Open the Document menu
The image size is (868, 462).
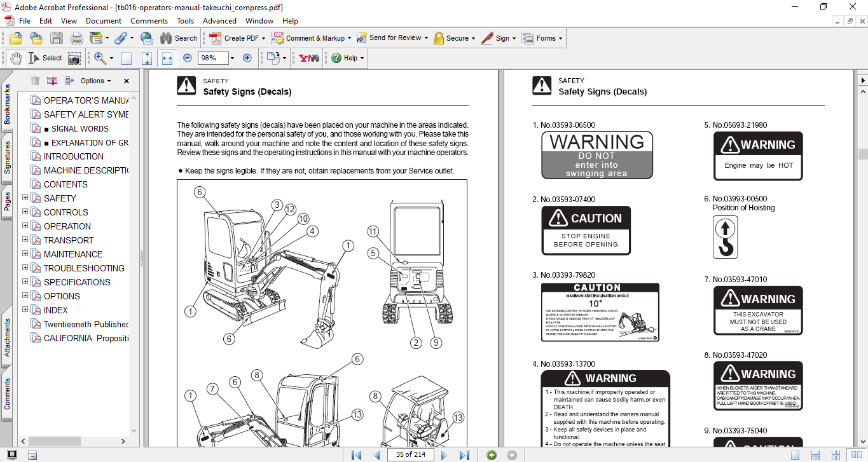click(104, 21)
